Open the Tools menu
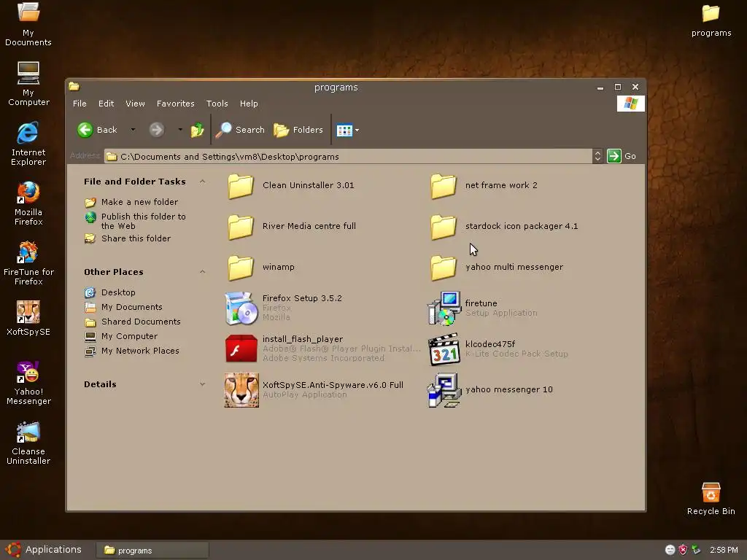This screenshot has width=747, height=560. (x=217, y=104)
